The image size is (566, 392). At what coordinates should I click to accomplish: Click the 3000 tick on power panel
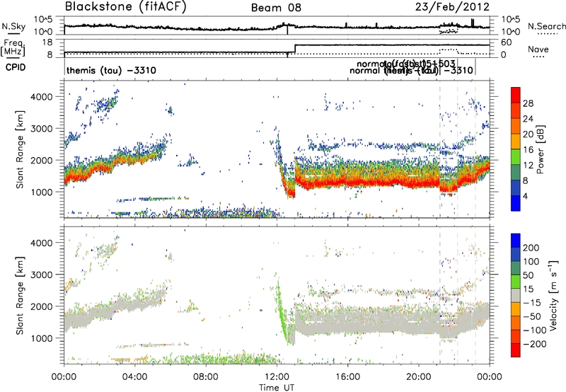coord(42,129)
